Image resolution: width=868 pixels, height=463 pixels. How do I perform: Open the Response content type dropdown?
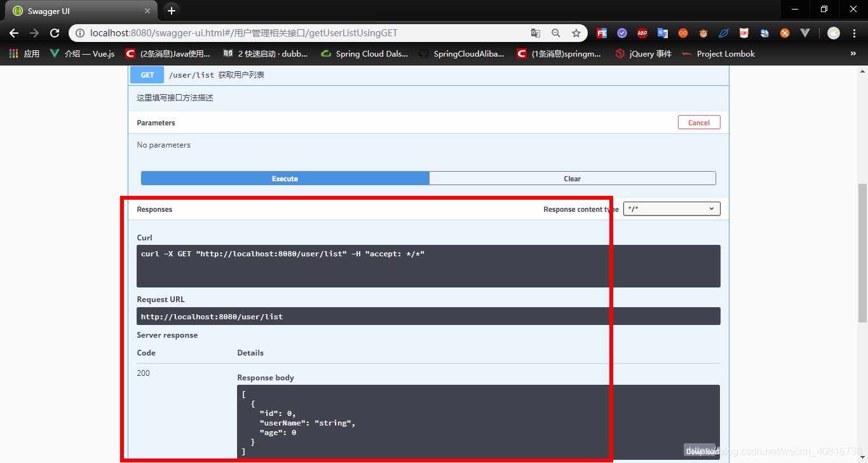tap(672, 209)
